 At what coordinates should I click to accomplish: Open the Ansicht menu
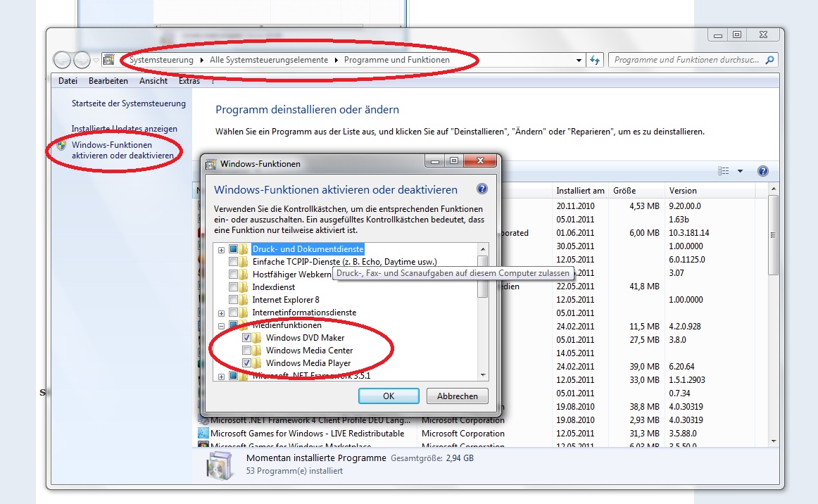click(x=153, y=81)
